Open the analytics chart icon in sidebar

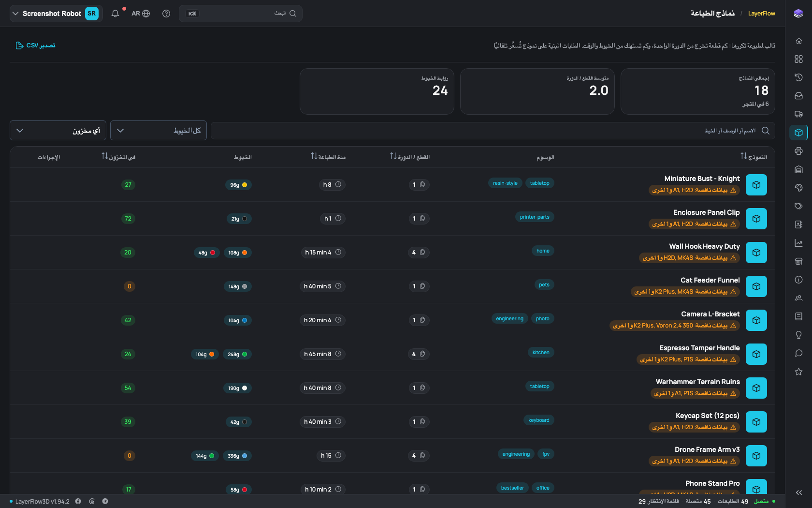[x=798, y=243]
